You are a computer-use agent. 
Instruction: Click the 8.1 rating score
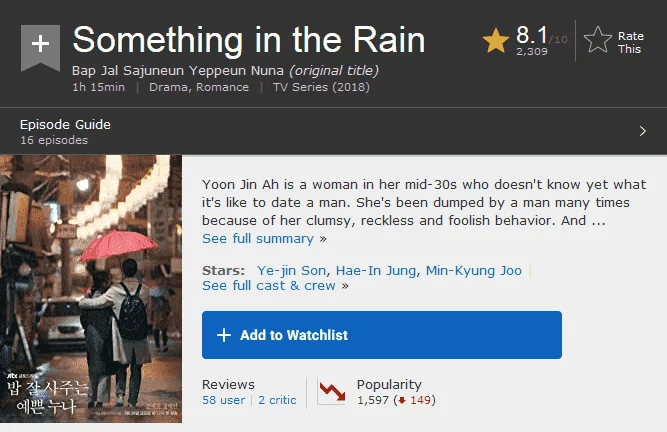531,35
